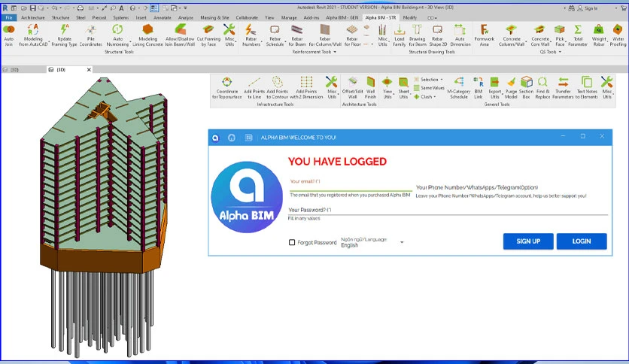Image resolution: width=629 pixels, height=364 pixels.
Task: Activate the Auto Dimension tool
Action: coord(460,35)
